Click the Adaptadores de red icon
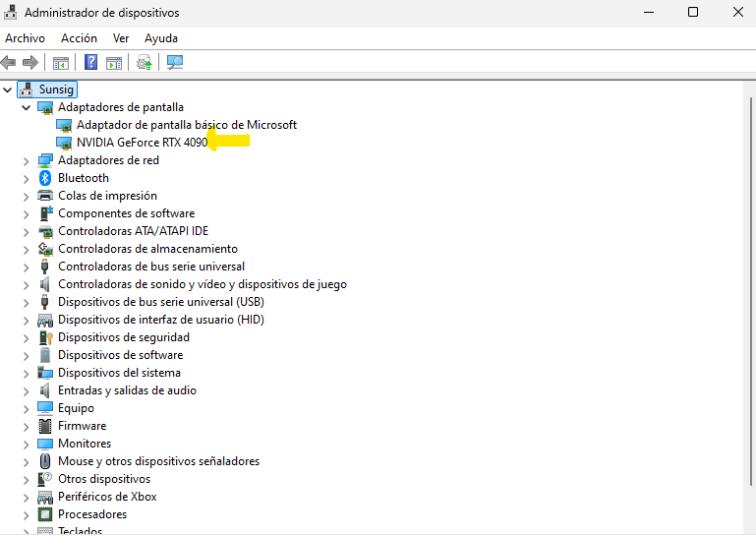This screenshot has width=756, height=536. click(45, 160)
